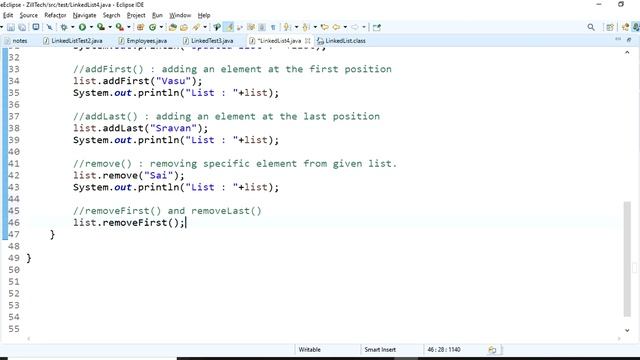Click the editor scroll-down arrow

[x=627, y=330]
